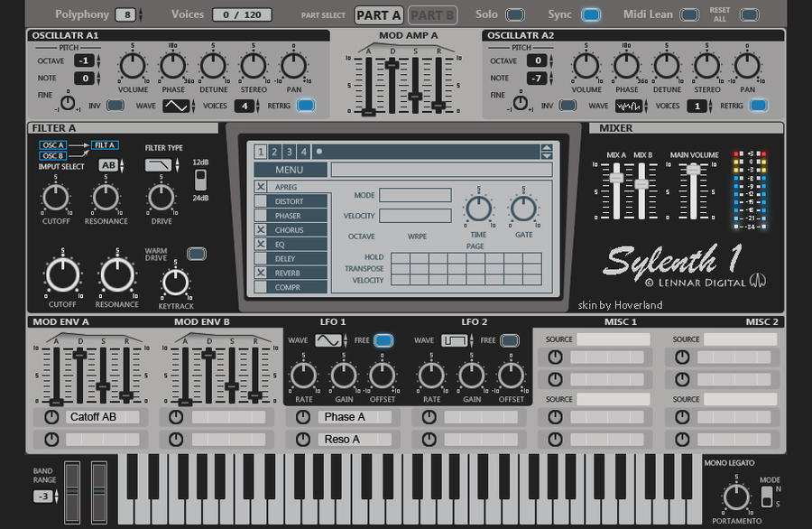812x529 pixels.
Task: Click the large filter control Cutoff knob
Action: click(62, 274)
